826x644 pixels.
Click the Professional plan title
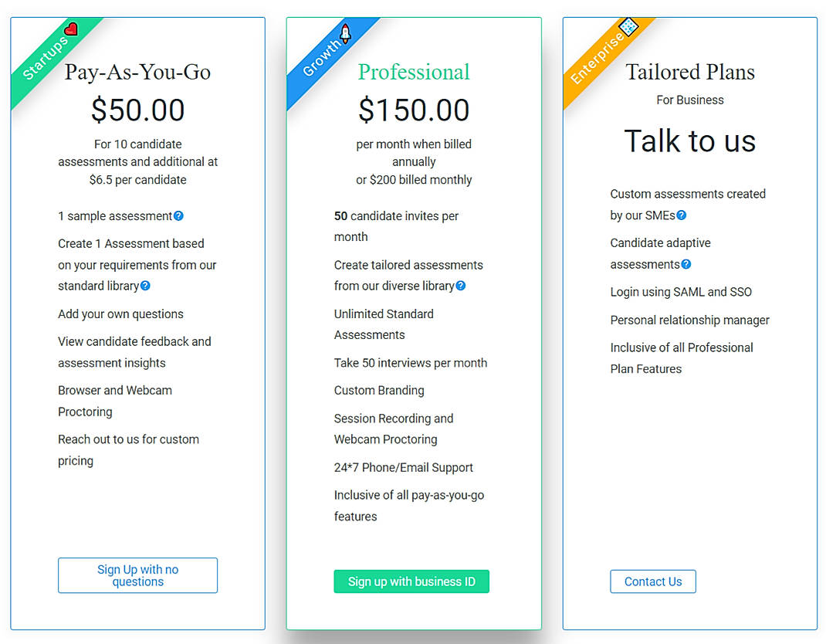click(414, 72)
